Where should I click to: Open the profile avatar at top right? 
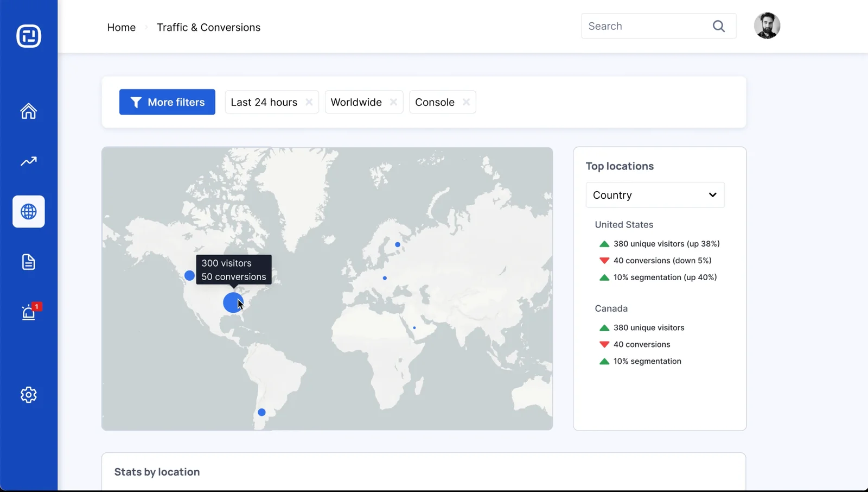pos(767,26)
